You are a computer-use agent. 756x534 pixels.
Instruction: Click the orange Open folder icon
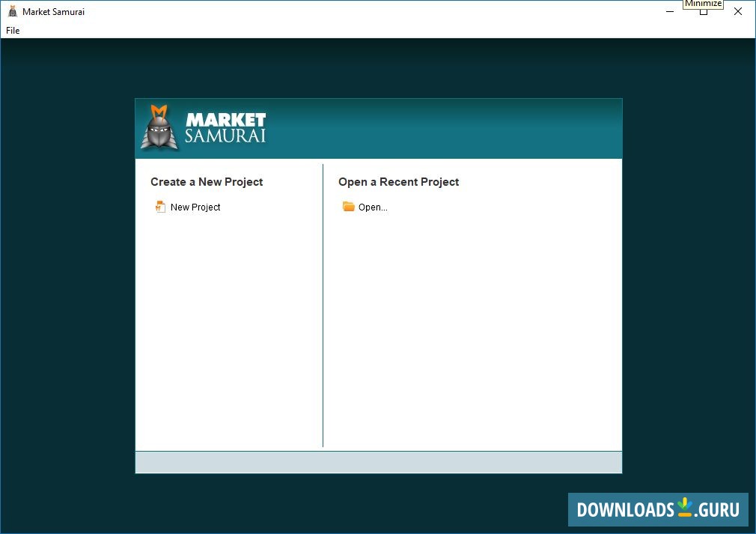[348, 207]
